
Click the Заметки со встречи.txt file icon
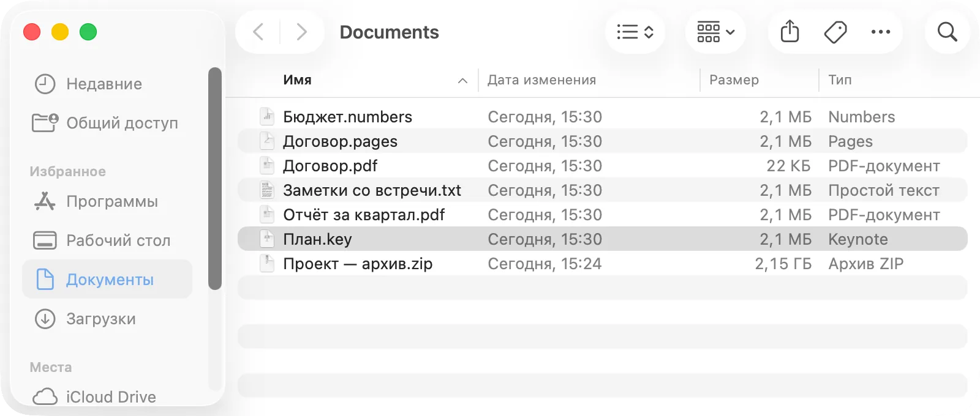(267, 190)
